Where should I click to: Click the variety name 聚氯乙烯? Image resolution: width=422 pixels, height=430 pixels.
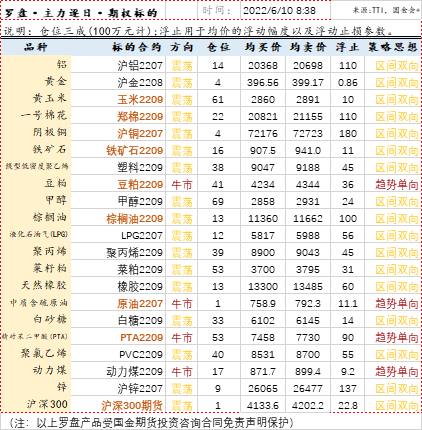[44, 353]
